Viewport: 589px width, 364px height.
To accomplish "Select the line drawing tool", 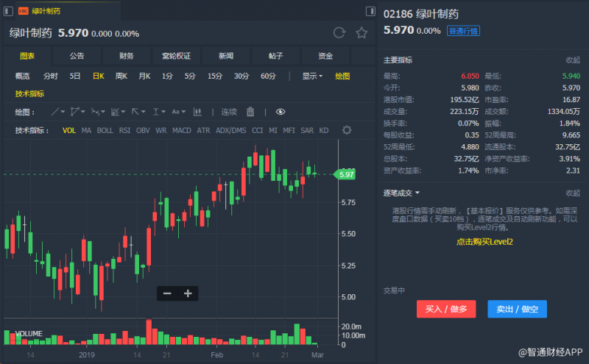I will tap(55, 112).
